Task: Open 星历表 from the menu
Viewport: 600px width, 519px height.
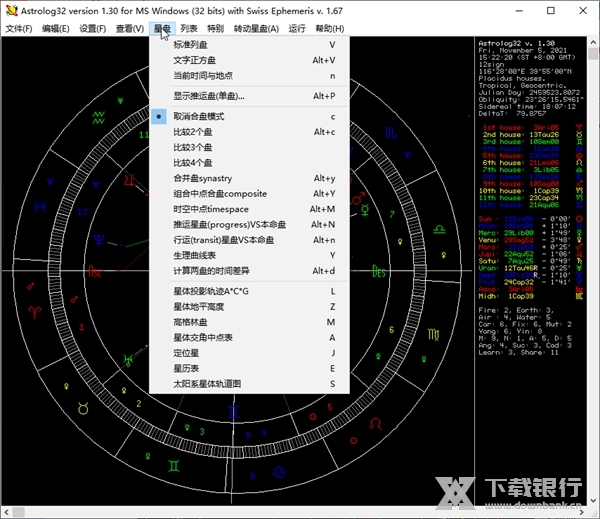Action: tap(250, 369)
